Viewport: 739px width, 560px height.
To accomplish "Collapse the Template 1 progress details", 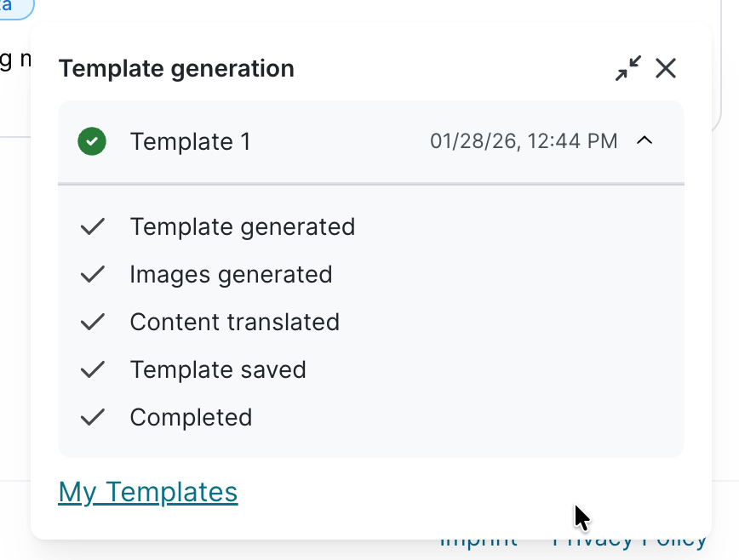I will pyautogui.click(x=644, y=140).
